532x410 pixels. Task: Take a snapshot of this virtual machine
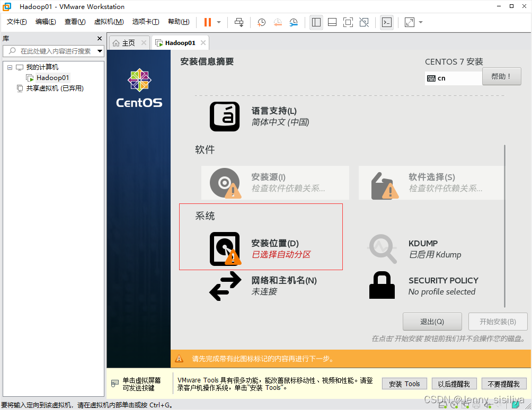261,22
